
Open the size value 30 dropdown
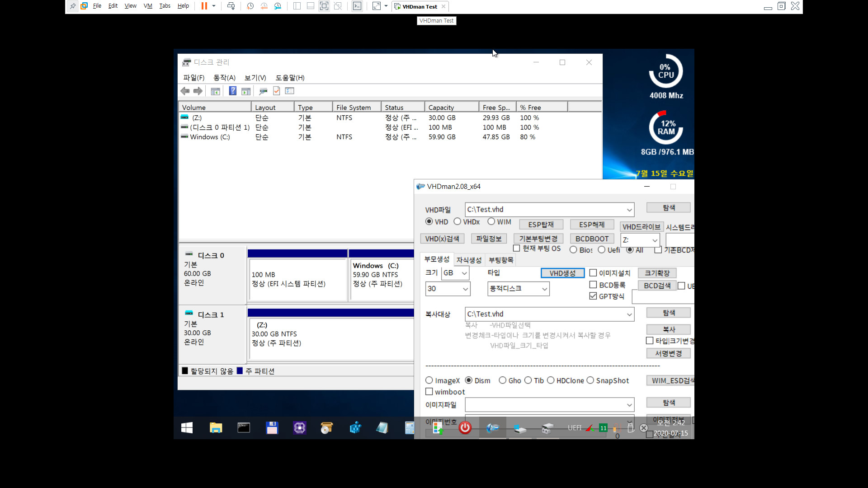(466, 289)
